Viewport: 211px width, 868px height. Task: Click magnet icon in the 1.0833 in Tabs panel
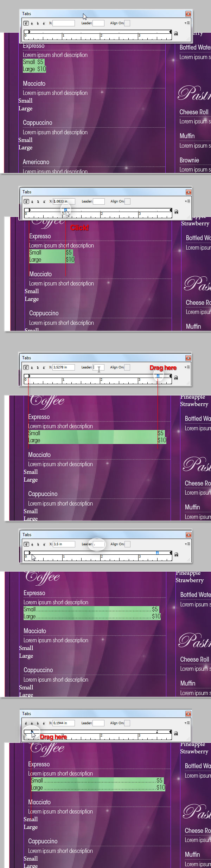(176, 212)
